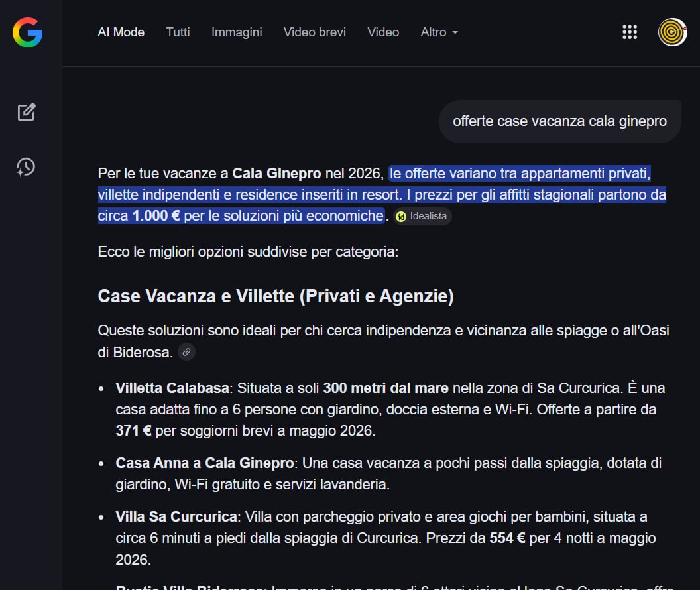Go to the Video tab

click(x=383, y=32)
